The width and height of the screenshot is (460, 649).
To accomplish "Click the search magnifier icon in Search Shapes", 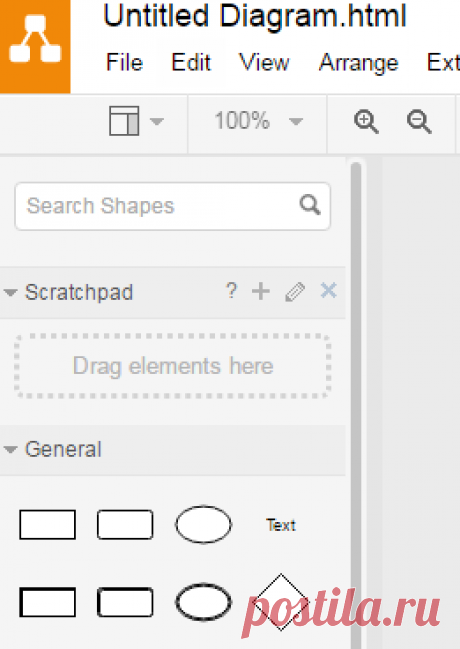I will [310, 205].
